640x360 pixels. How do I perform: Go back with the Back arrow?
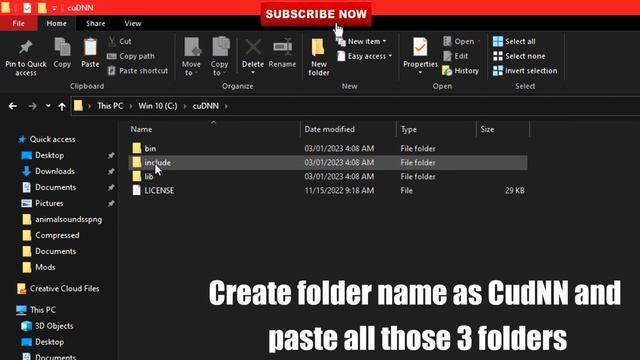(x=13, y=106)
